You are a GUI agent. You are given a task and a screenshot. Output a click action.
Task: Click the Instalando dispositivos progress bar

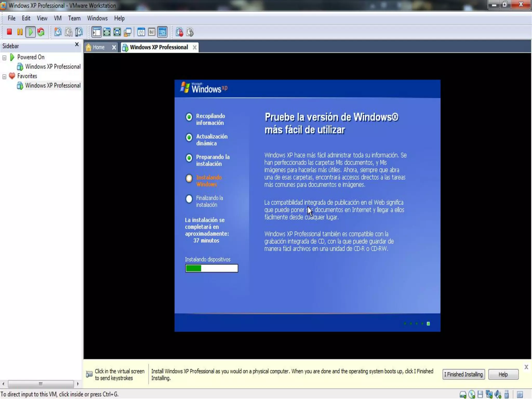[211, 268]
